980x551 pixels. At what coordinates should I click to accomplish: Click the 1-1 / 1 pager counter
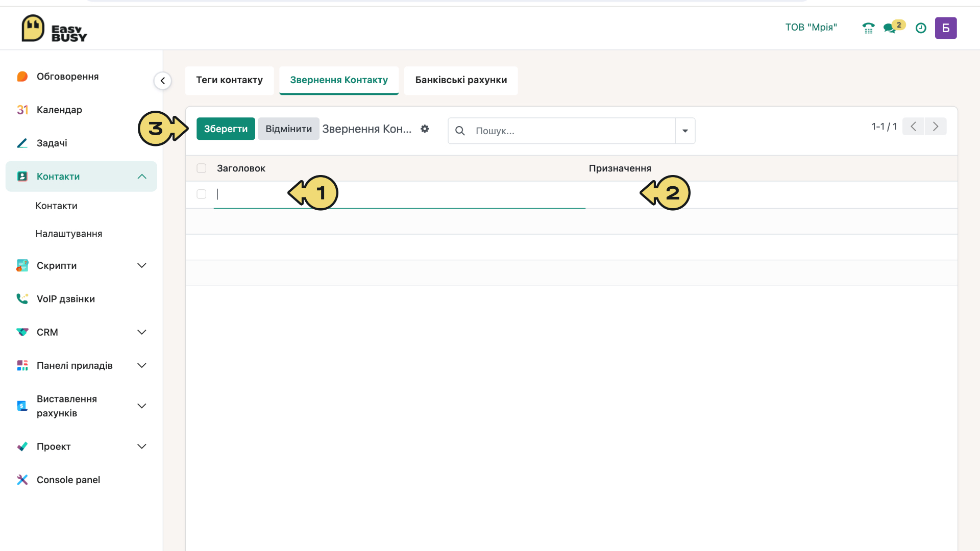884,127
